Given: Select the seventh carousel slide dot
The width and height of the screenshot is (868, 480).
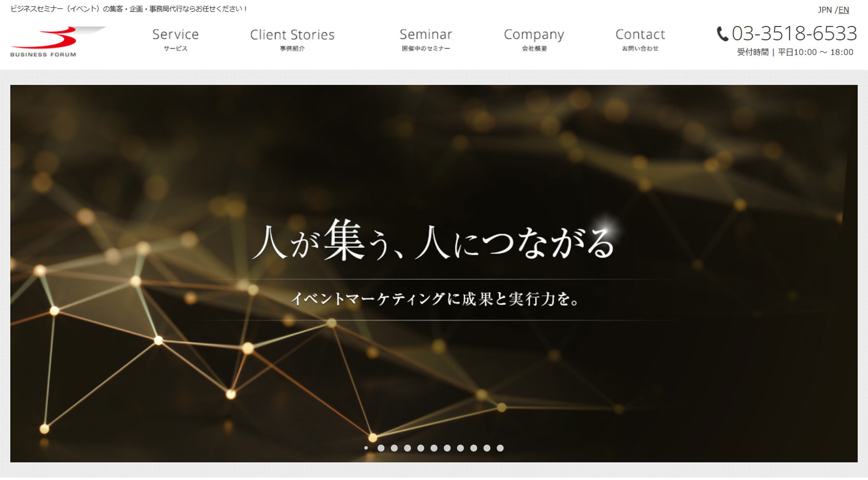Looking at the screenshot, I should tap(447, 448).
